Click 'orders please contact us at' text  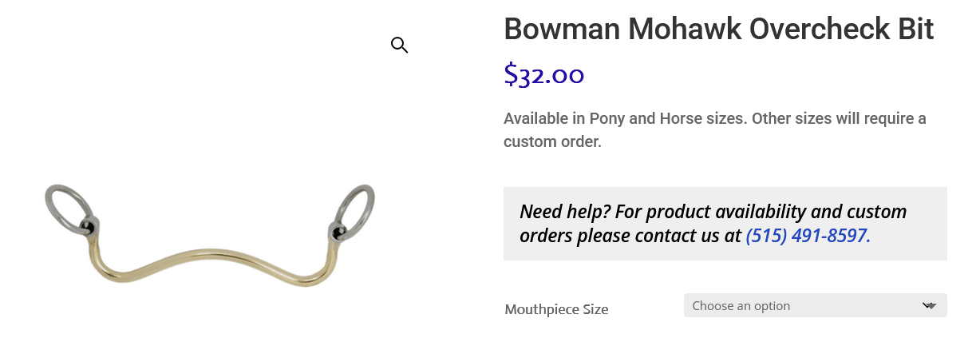630,236
